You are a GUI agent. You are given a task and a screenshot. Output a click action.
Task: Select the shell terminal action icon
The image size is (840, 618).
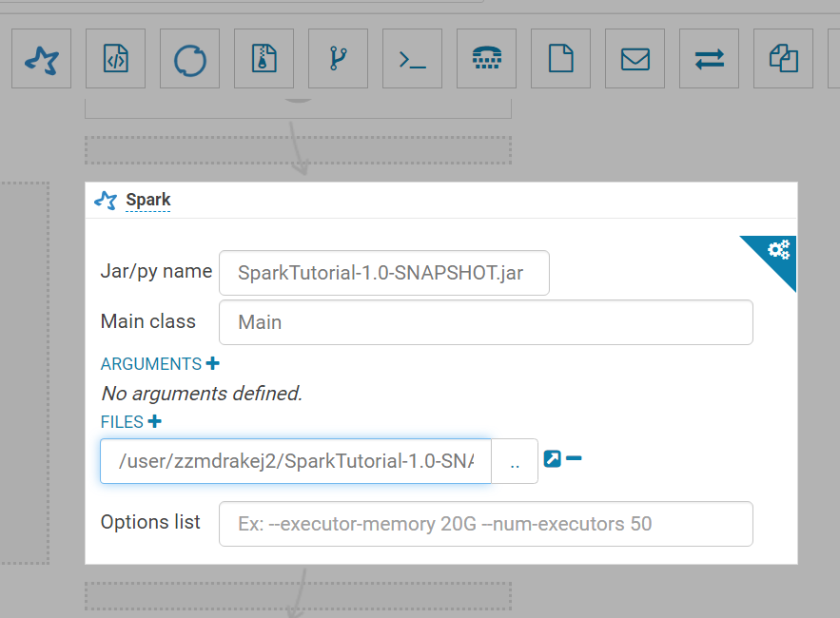(413, 58)
